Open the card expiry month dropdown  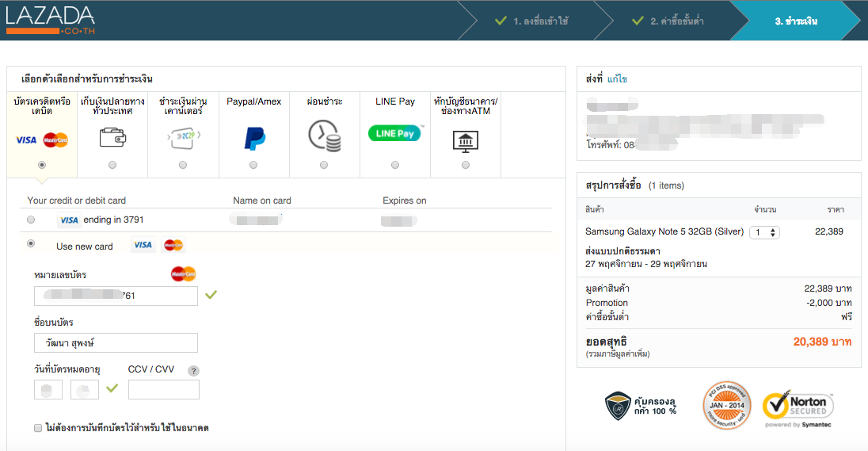48,389
